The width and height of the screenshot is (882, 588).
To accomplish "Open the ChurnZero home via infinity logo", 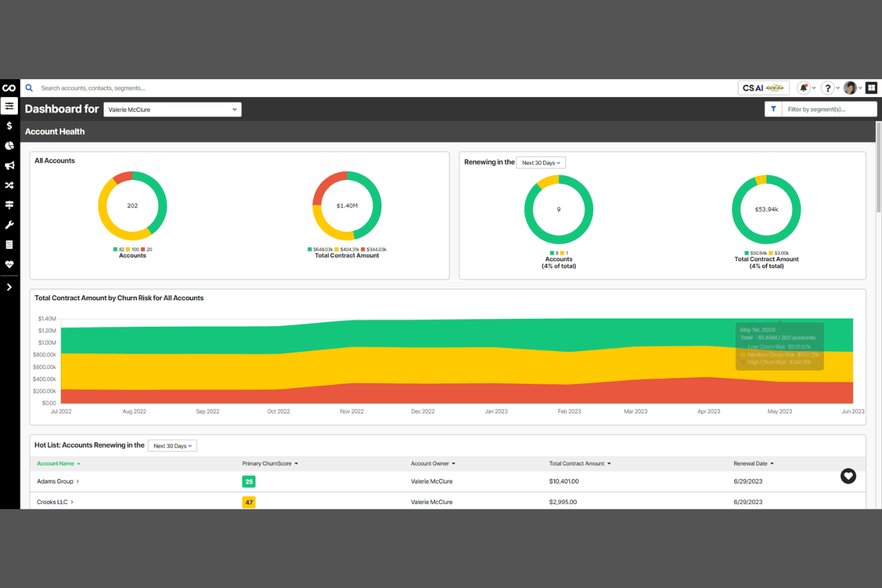I will coord(9,88).
